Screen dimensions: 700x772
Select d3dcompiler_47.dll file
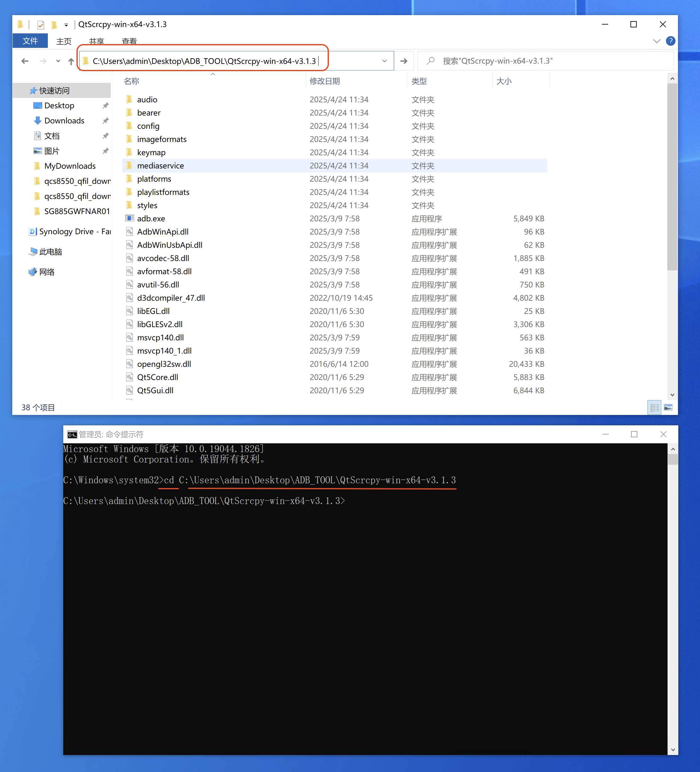tap(171, 298)
